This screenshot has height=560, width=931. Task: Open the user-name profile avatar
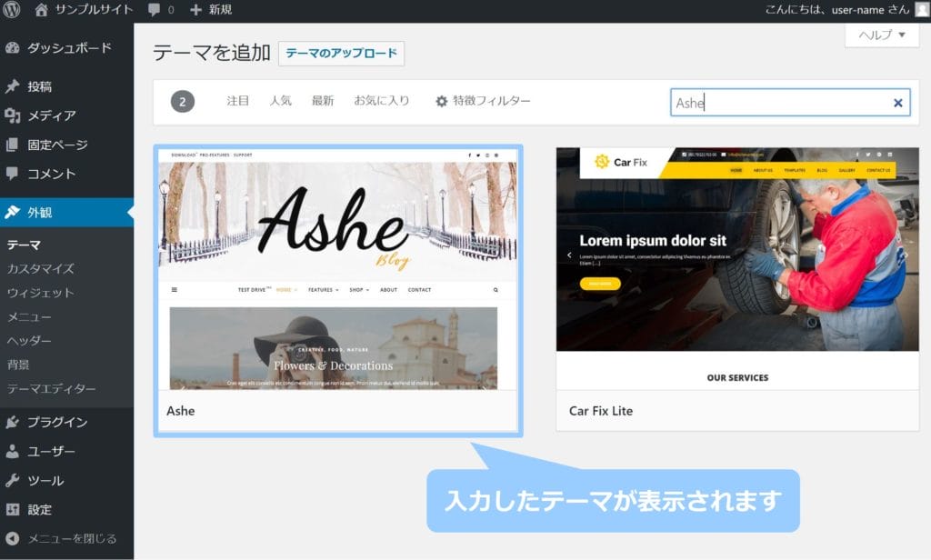pyautogui.click(x=922, y=10)
